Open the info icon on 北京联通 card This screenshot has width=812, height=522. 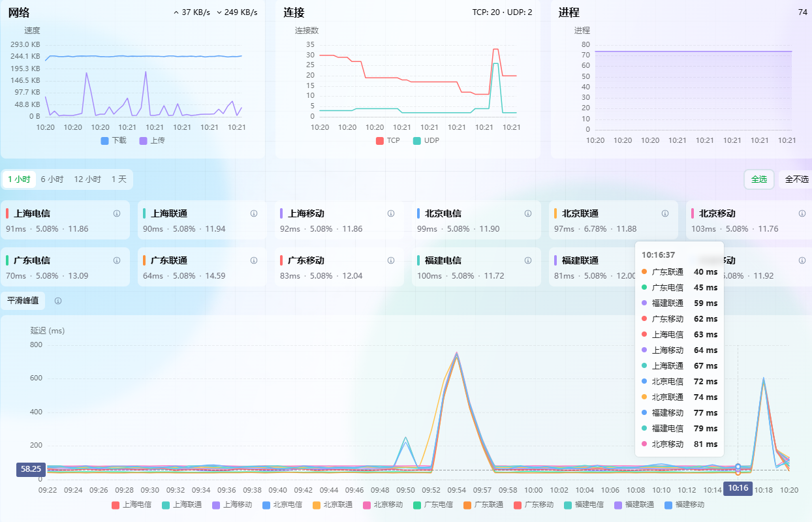(x=665, y=213)
